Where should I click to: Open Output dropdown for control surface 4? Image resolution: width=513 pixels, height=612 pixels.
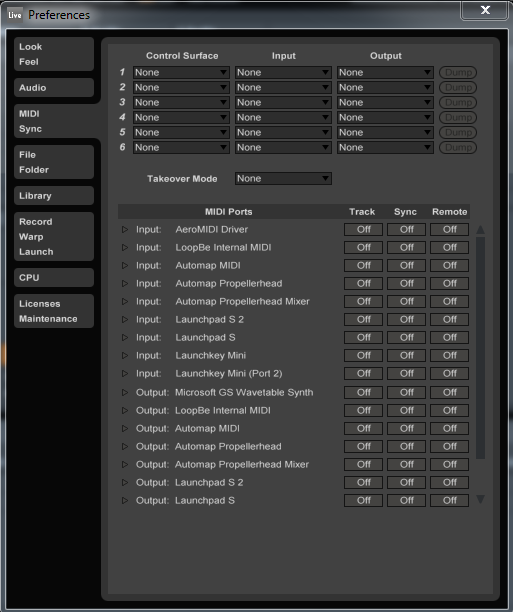[385, 117]
